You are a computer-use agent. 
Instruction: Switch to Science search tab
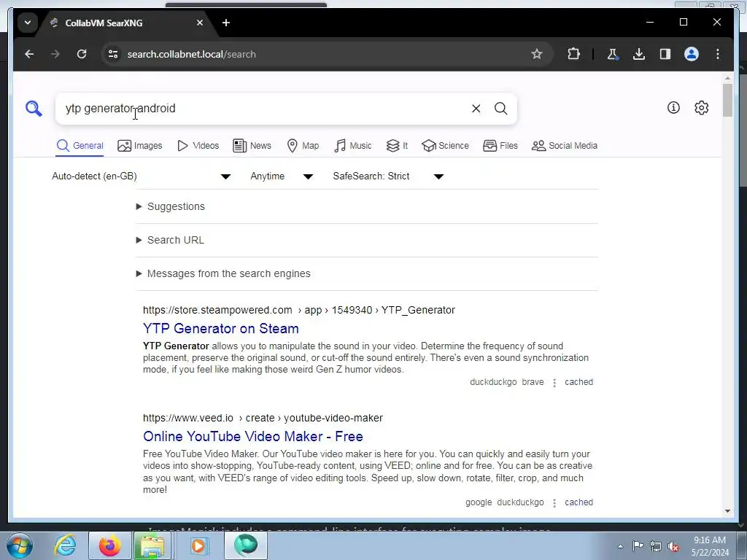[446, 146]
